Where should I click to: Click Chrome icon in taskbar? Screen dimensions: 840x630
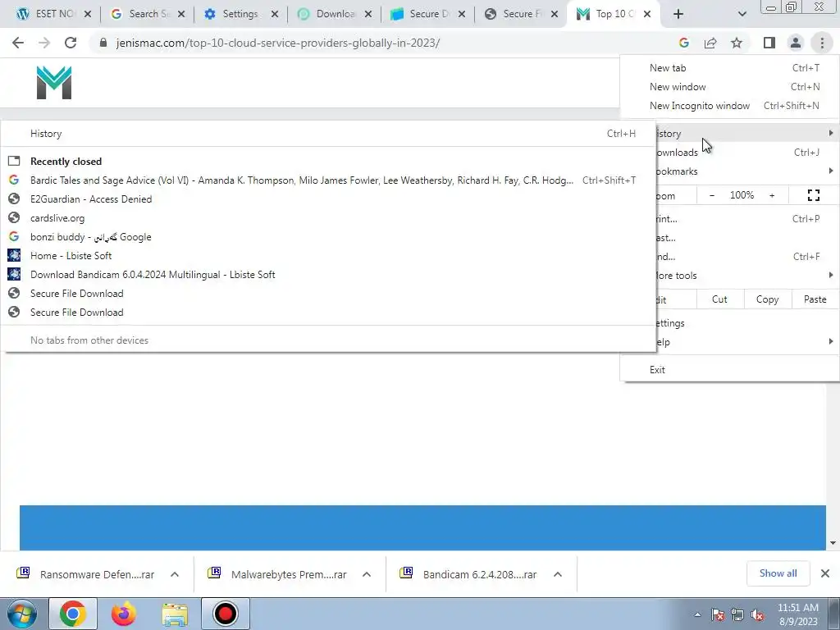tap(73, 614)
